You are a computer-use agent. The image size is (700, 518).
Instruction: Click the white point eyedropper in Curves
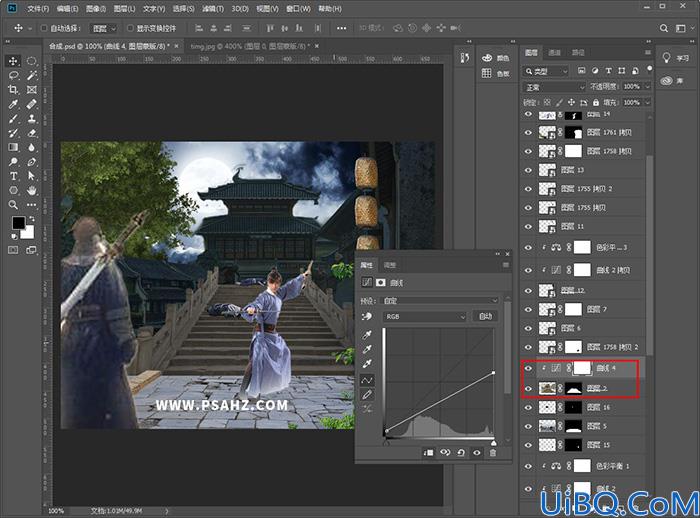coord(367,364)
